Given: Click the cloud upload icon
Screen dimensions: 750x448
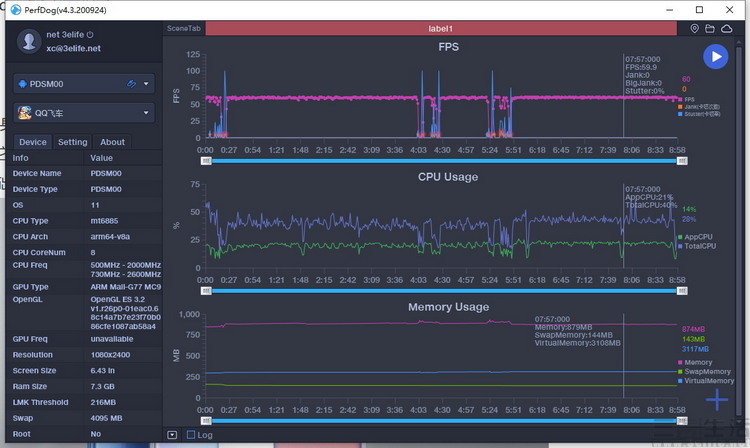Looking at the screenshot, I should point(727,29).
